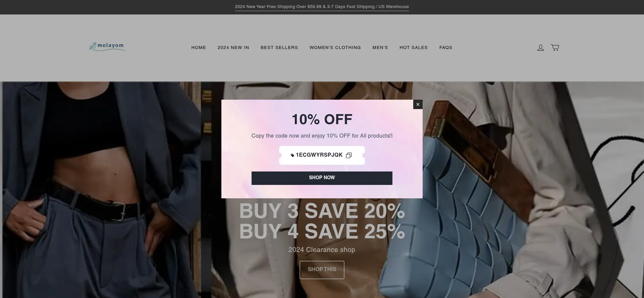Open WOMEN'S CLOTHING menu
The height and width of the screenshot is (298, 644).
click(335, 48)
